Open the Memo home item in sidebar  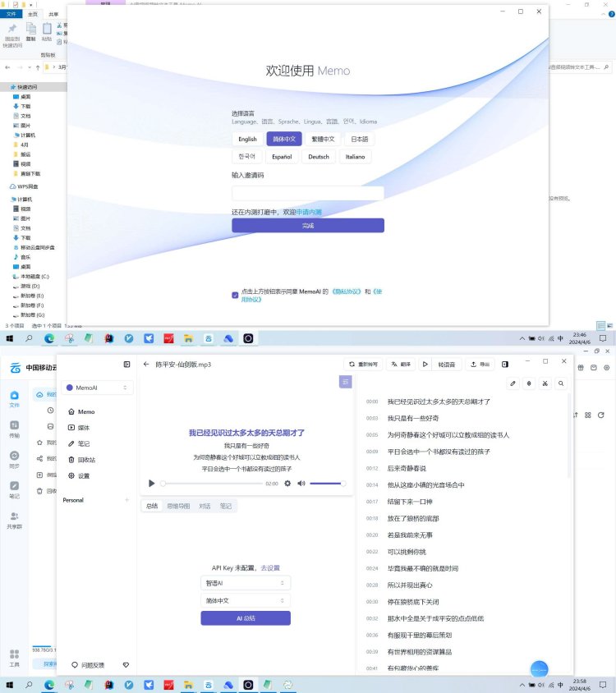[x=82, y=411]
